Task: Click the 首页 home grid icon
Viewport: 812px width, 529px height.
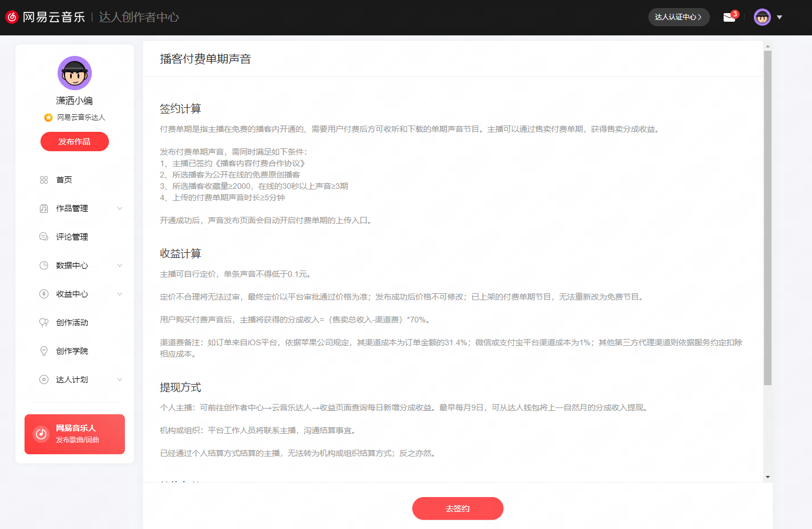Action: click(x=44, y=180)
